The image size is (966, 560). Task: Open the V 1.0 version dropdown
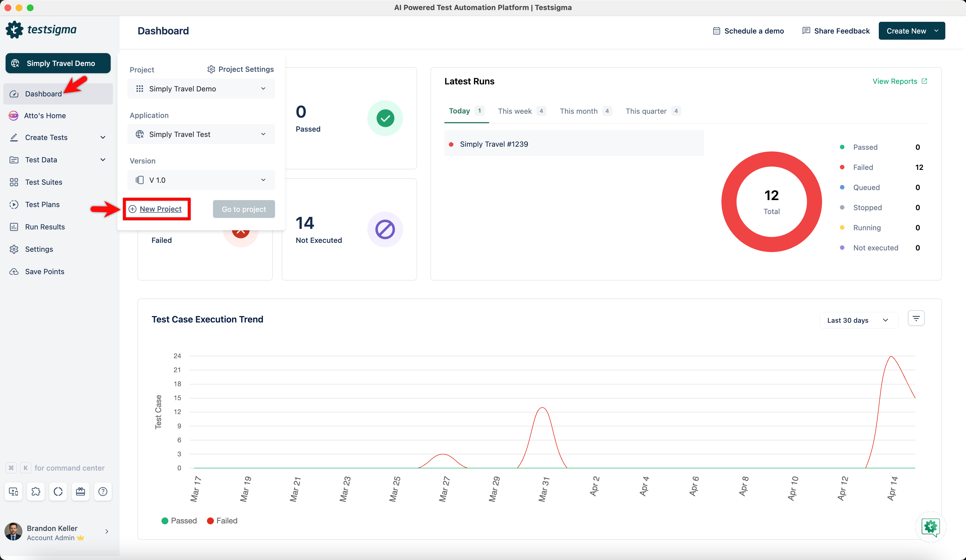pyautogui.click(x=201, y=180)
